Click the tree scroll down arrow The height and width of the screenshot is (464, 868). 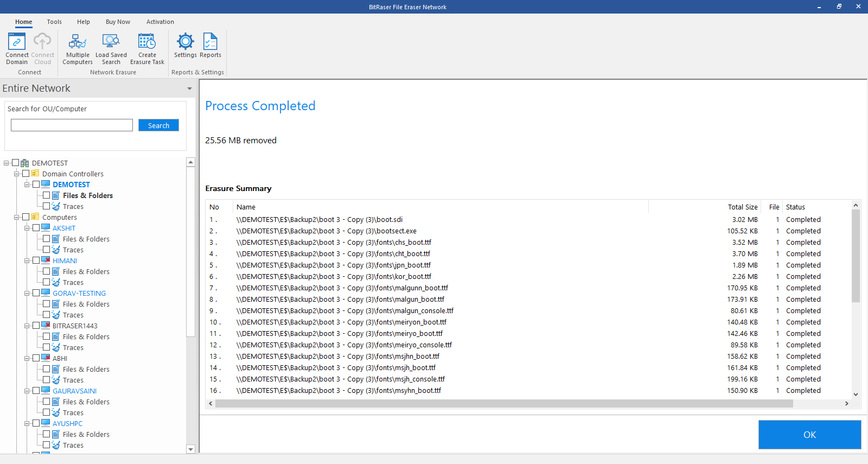pos(190,449)
